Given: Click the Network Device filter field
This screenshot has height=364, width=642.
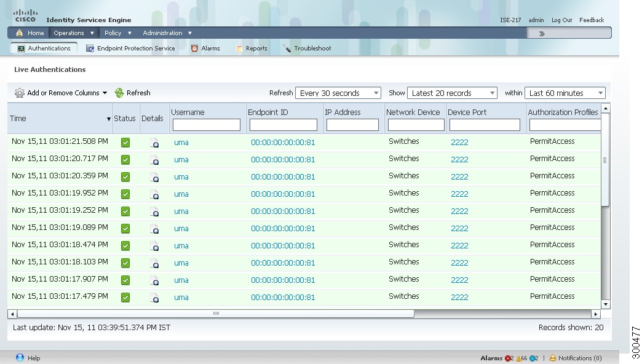Looking at the screenshot, I should 416,125.
